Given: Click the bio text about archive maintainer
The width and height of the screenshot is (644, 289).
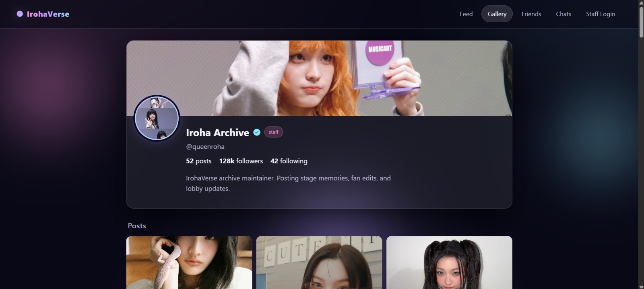Looking at the screenshot, I should [288, 183].
